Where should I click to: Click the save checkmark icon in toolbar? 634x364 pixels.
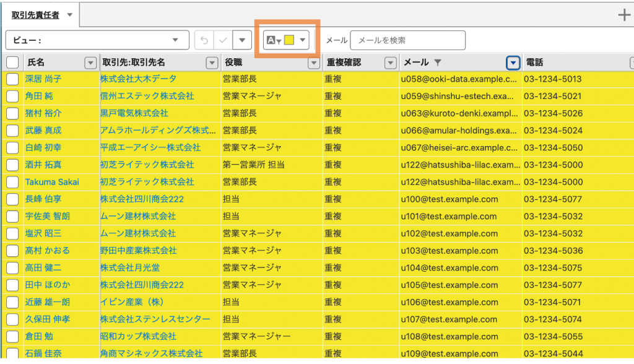[x=224, y=40]
